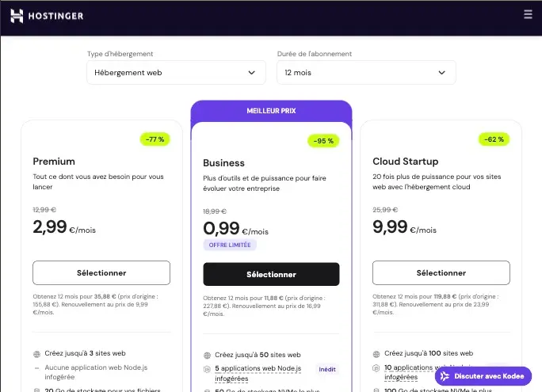This screenshot has width=542, height=392.
Task: Click the globe icon beside 3 sites web
Action: pos(36,354)
